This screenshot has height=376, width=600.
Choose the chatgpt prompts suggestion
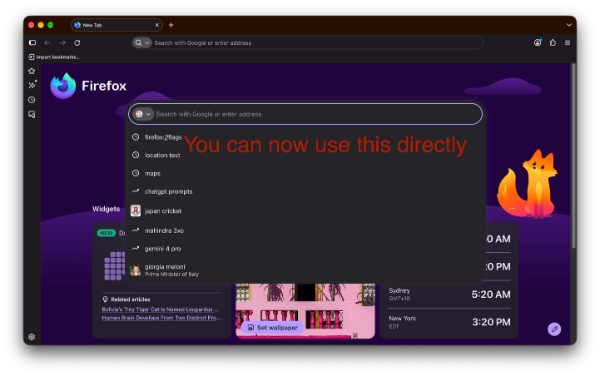tap(305, 192)
